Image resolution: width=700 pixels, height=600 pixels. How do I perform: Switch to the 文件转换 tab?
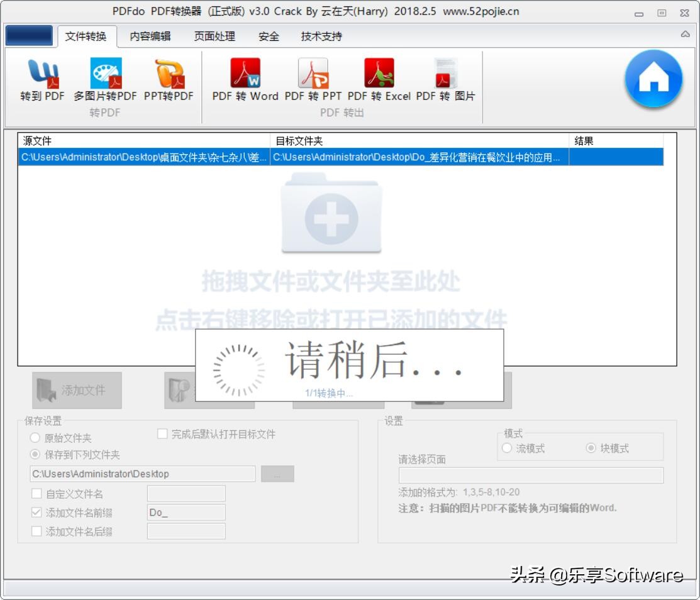pos(86,36)
